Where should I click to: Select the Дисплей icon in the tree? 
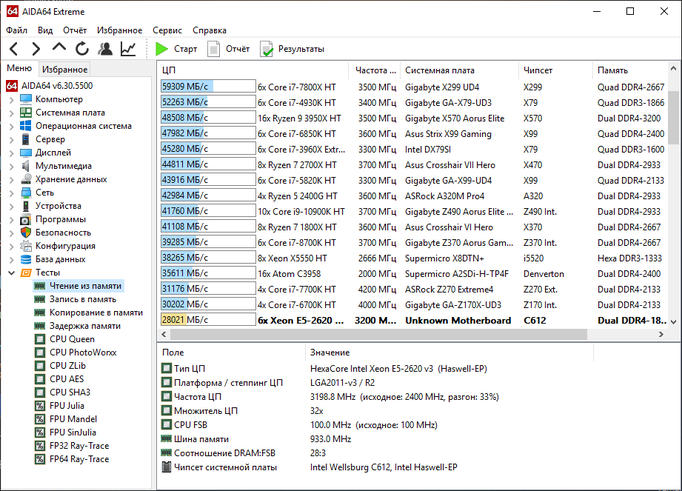tap(26, 153)
